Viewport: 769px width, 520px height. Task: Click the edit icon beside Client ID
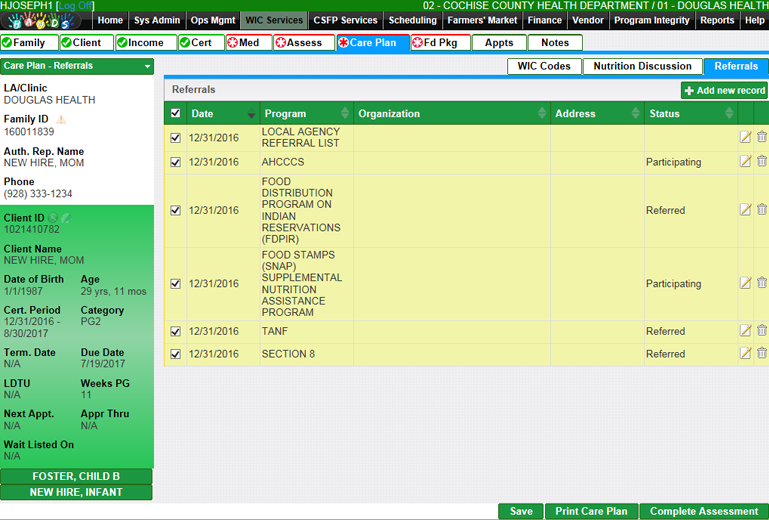(x=66, y=217)
